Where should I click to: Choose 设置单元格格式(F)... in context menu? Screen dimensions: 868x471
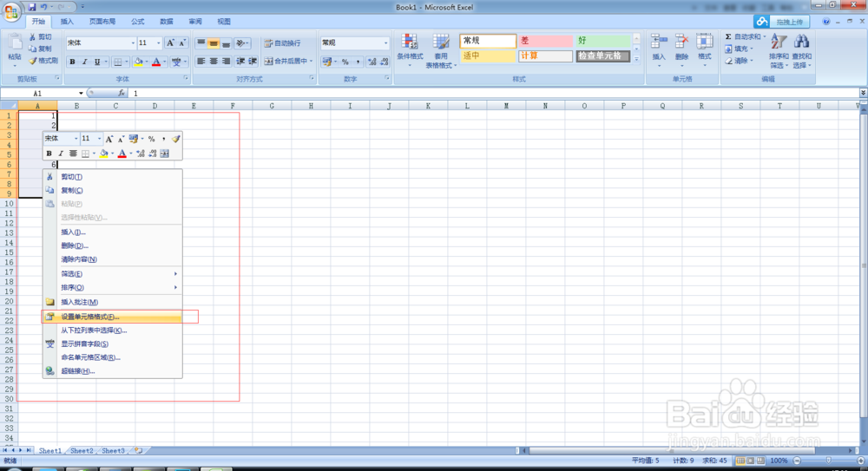(112, 317)
